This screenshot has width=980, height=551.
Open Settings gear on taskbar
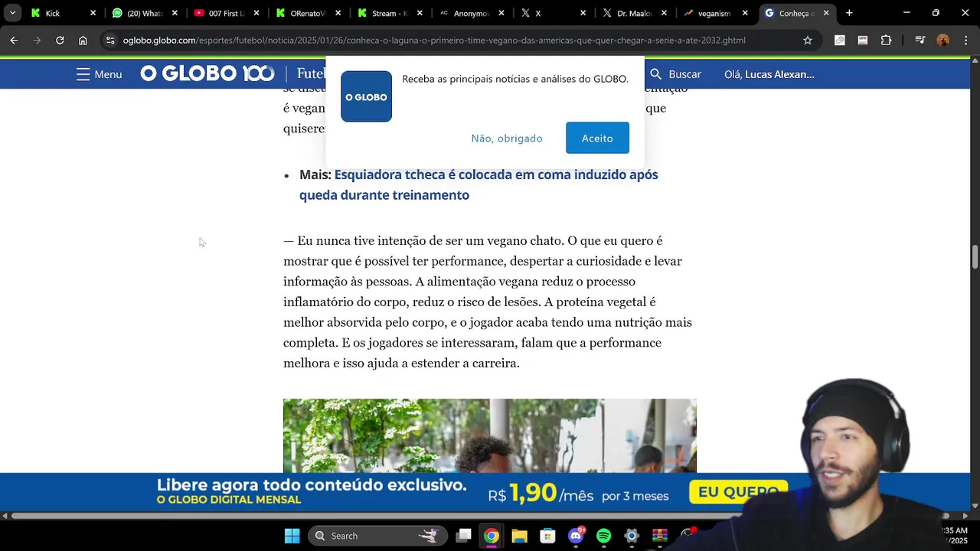coord(632,536)
